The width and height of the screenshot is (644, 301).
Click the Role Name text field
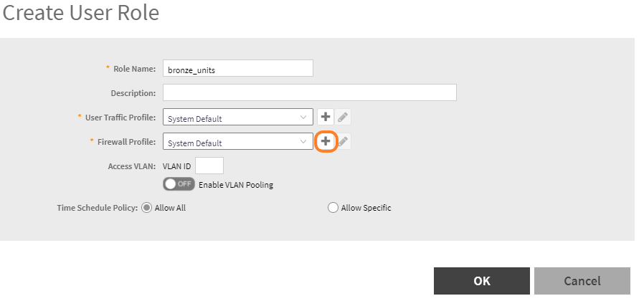pyautogui.click(x=238, y=69)
